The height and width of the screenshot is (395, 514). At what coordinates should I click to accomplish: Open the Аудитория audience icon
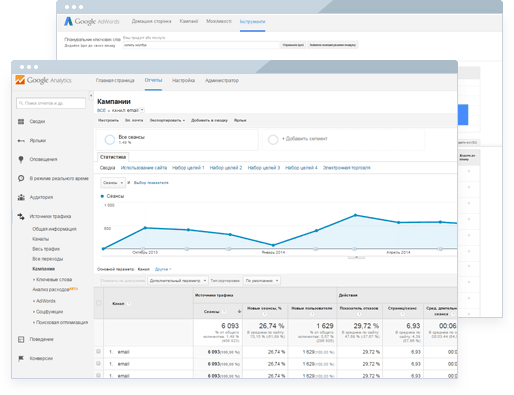point(21,197)
